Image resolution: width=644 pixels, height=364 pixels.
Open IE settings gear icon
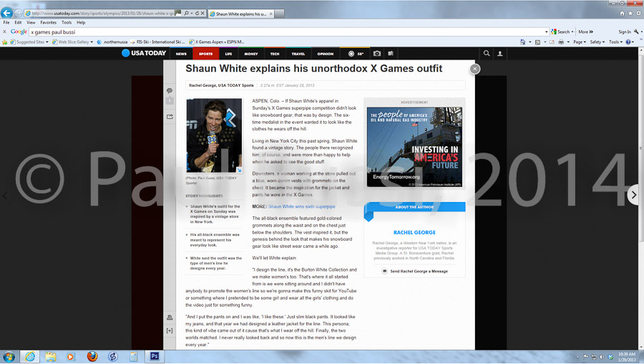coord(638,14)
